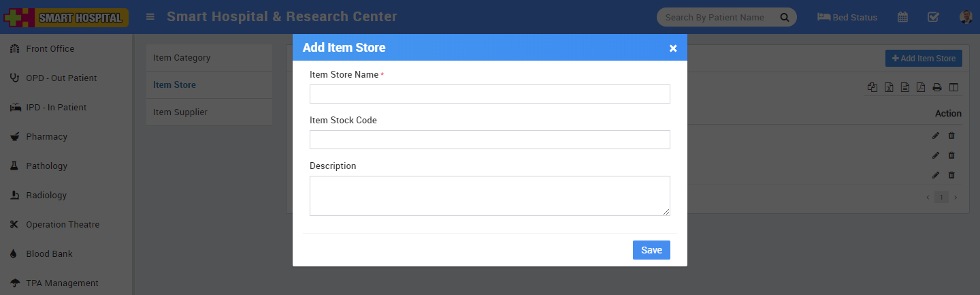Print the item store list
This screenshot has height=295, width=980.
(x=937, y=87)
